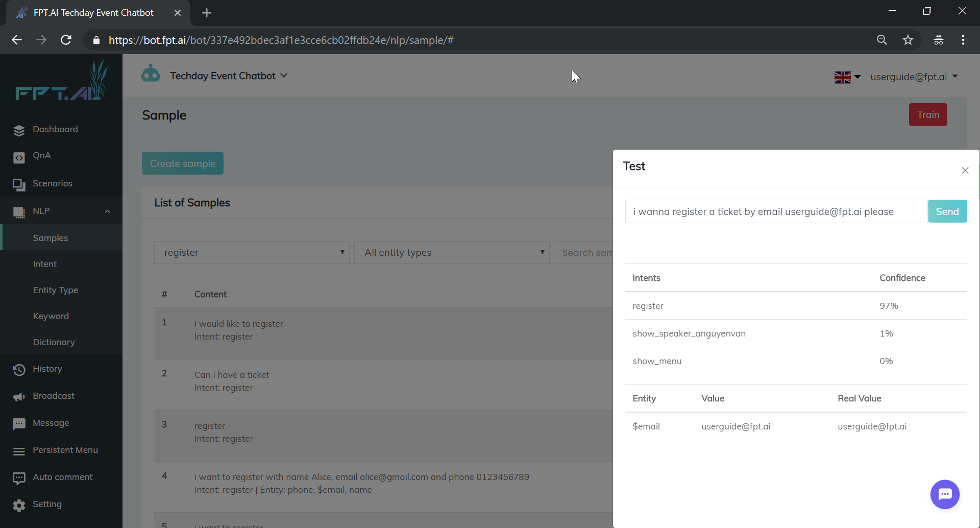Click the Train button

pos(928,114)
